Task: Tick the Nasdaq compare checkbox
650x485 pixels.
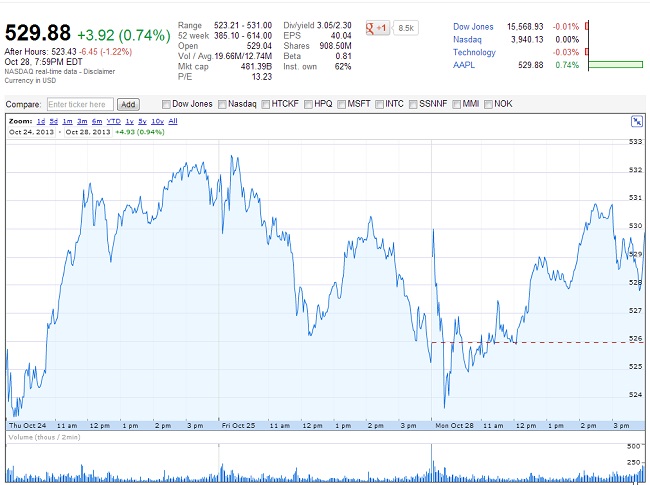Action: (222, 104)
